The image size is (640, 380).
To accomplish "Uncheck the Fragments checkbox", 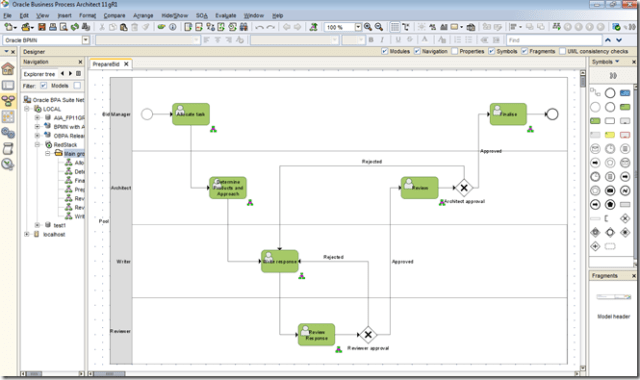I will 524,51.
